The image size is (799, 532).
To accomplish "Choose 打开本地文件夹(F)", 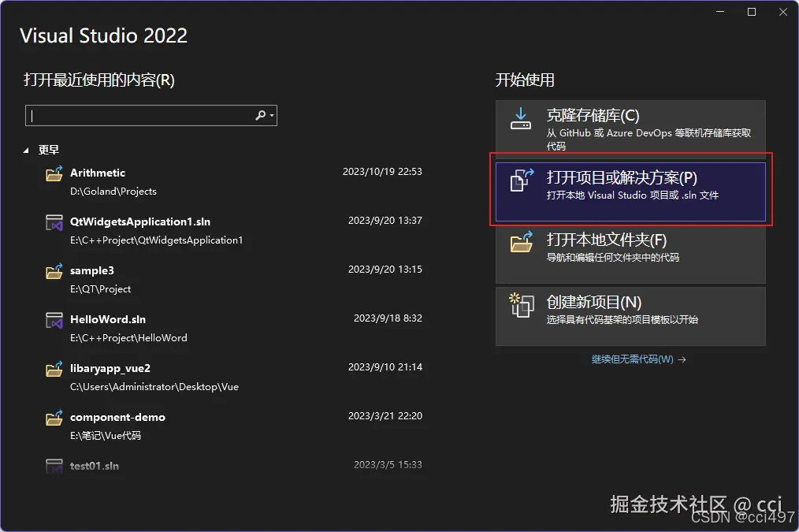I will point(630,254).
